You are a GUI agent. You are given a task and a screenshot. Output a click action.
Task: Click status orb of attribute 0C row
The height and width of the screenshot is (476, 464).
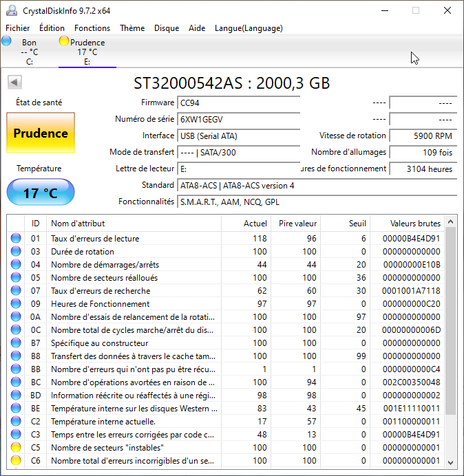16,329
